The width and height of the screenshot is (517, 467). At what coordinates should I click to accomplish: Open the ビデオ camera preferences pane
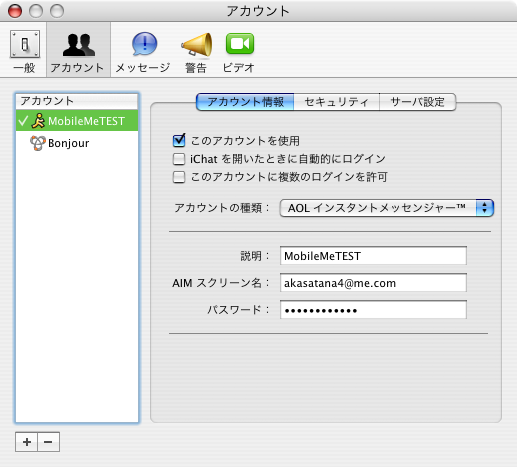(x=239, y=51)
